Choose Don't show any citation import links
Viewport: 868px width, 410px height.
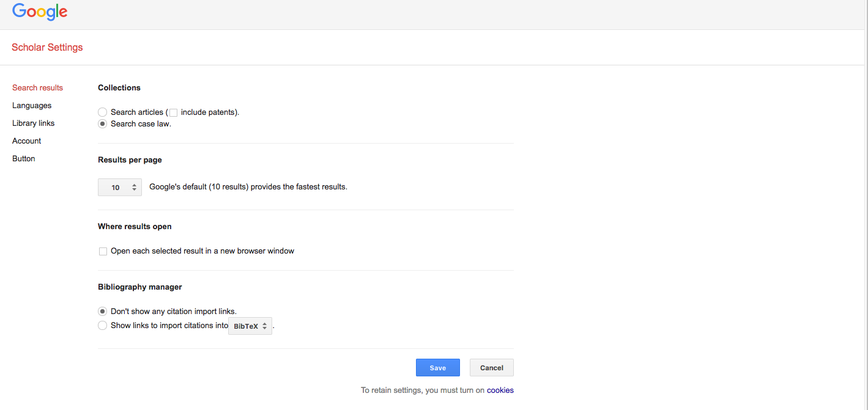coord(102,311)
